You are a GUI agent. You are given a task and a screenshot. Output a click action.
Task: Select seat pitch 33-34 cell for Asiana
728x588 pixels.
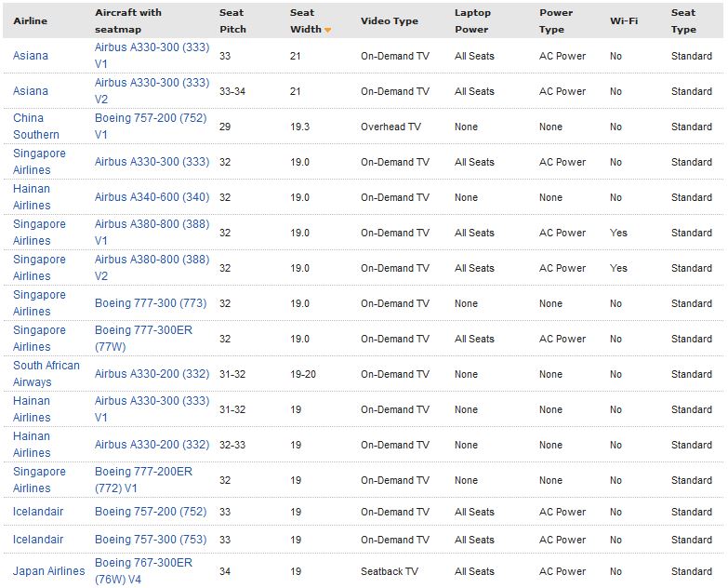click(x=232, y=91)
